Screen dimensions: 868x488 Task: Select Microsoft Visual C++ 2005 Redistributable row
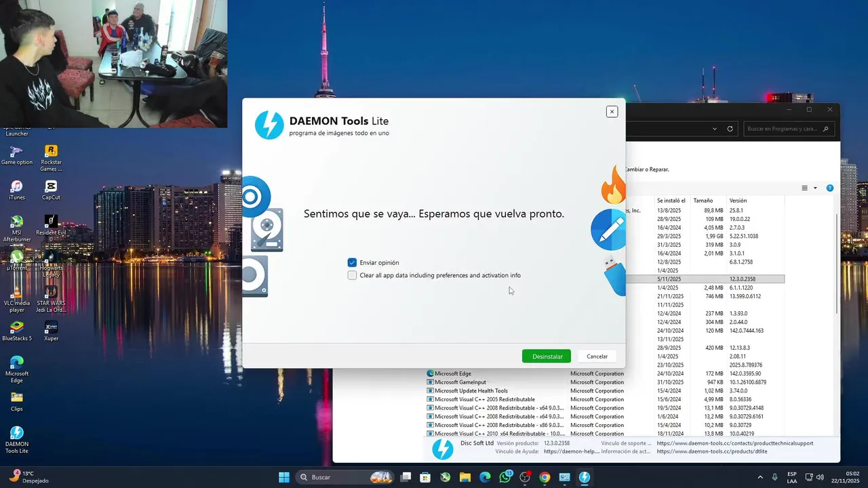tap(605, 399)
